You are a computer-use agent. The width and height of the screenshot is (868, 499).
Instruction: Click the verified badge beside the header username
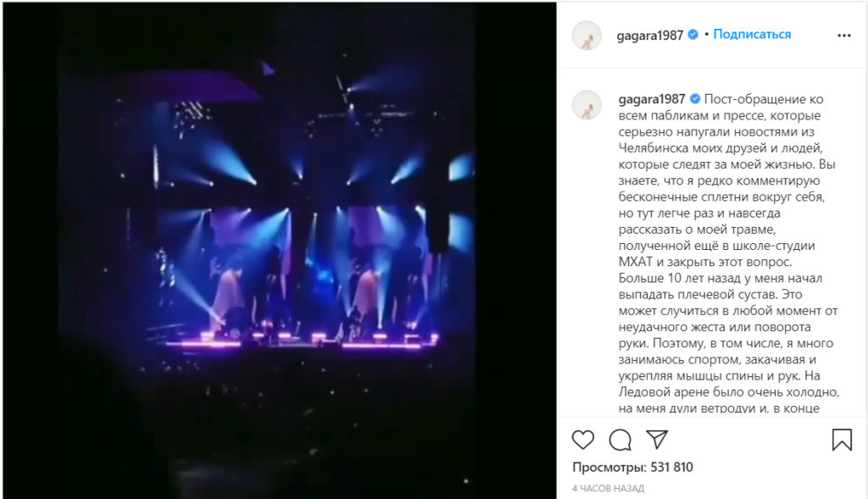tap(693, 35)
